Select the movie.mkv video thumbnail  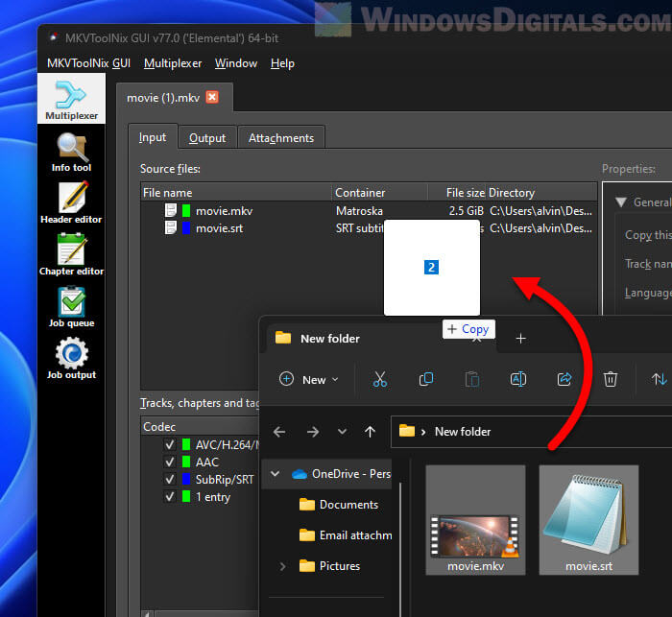475,520
